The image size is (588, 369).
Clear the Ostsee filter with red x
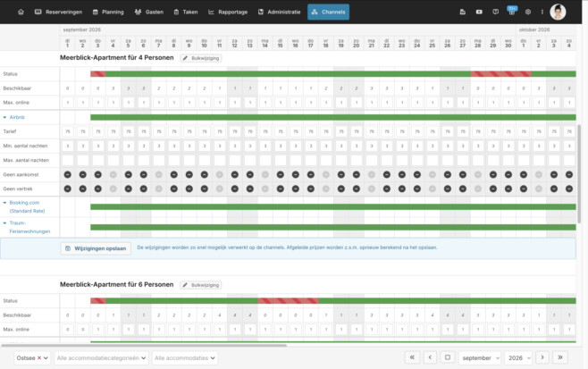[39, 357]
